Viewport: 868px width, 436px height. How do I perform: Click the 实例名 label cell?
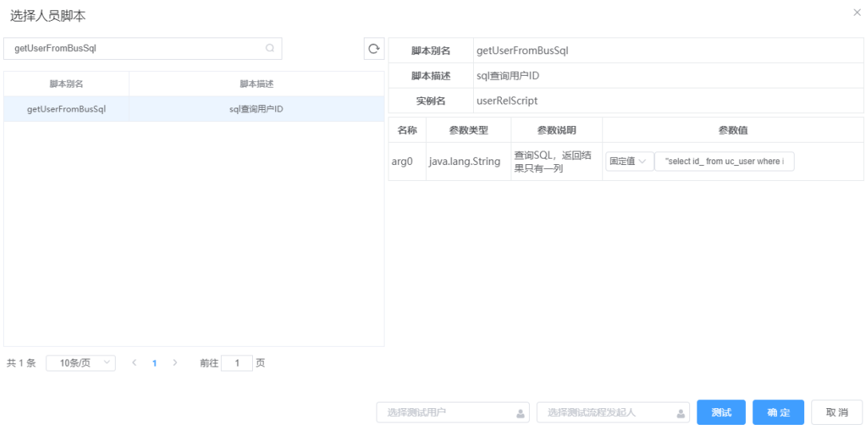431,100
